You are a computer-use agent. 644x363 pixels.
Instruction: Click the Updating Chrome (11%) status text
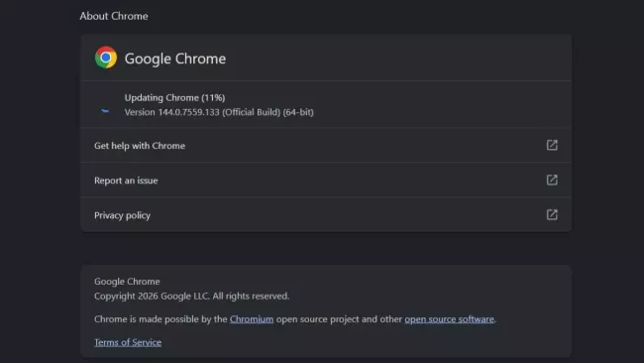click(x=174, y=98)
